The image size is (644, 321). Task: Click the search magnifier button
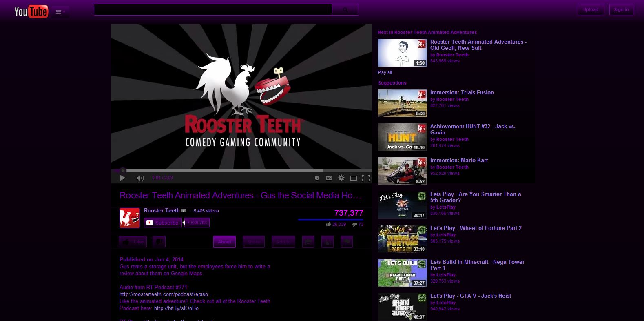click(345, 10)
